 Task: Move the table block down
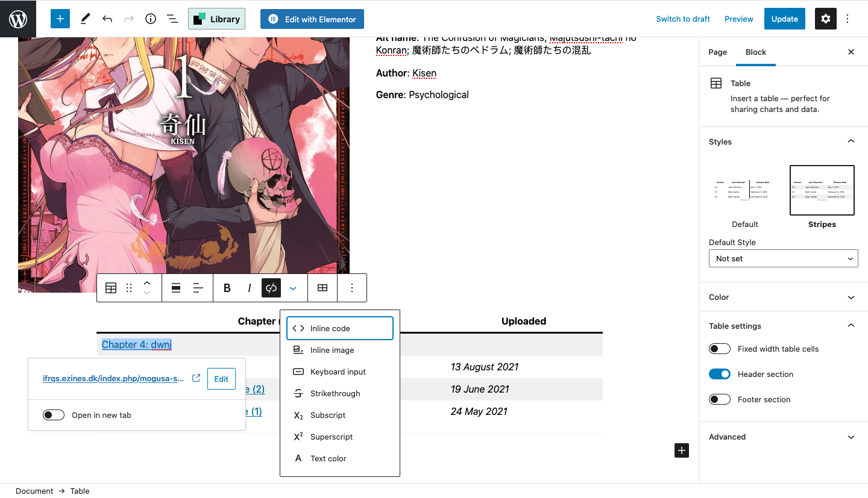point(147,293)
